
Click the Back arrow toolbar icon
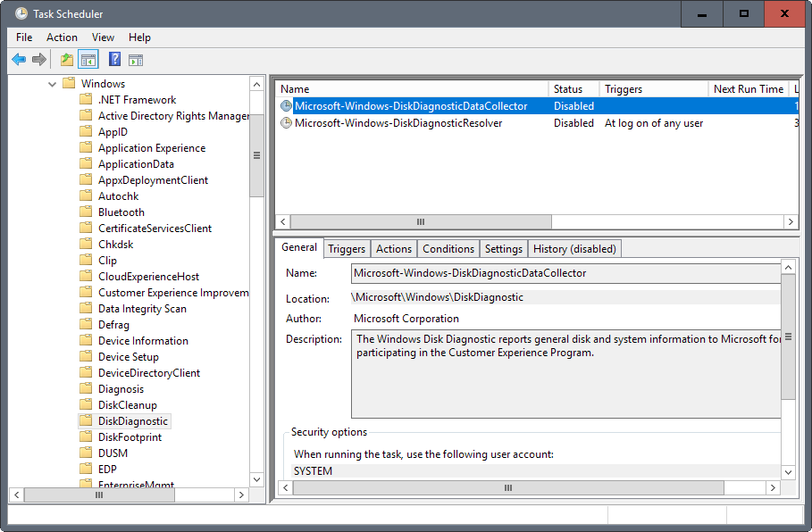(19, 60)
